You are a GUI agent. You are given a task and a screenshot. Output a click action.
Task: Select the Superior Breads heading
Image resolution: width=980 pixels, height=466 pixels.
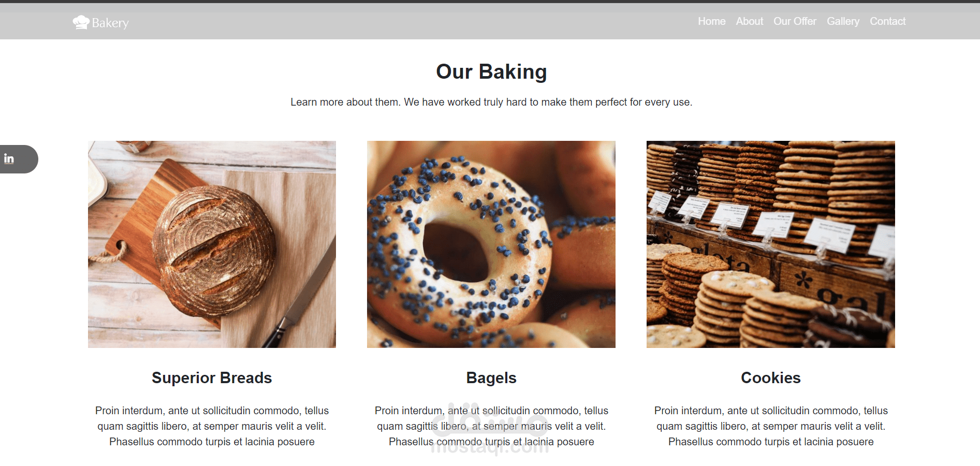(x=212, y=378)
